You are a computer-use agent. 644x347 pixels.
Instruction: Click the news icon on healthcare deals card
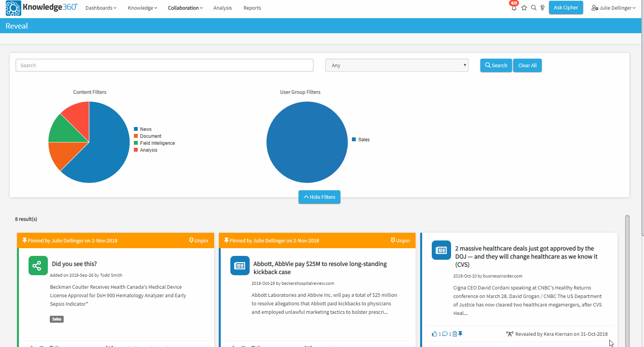[441, 250]
